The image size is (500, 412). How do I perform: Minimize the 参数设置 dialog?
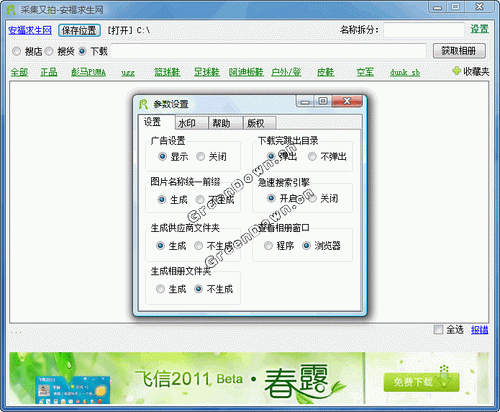tap(305, 101)
